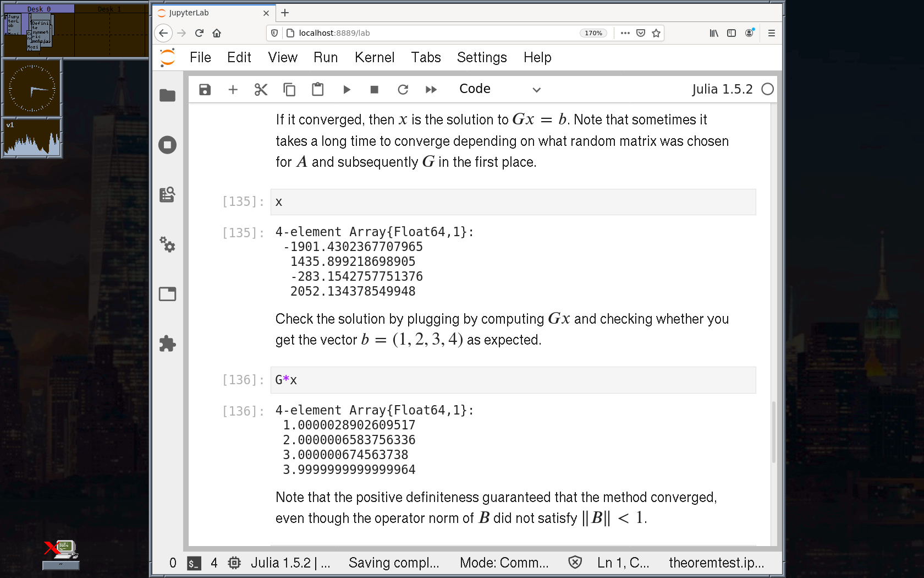Show running terminals and kernels panel
The width and height of the screenshot is (924, 578).
pyautogui.click(x=167, y=145)
